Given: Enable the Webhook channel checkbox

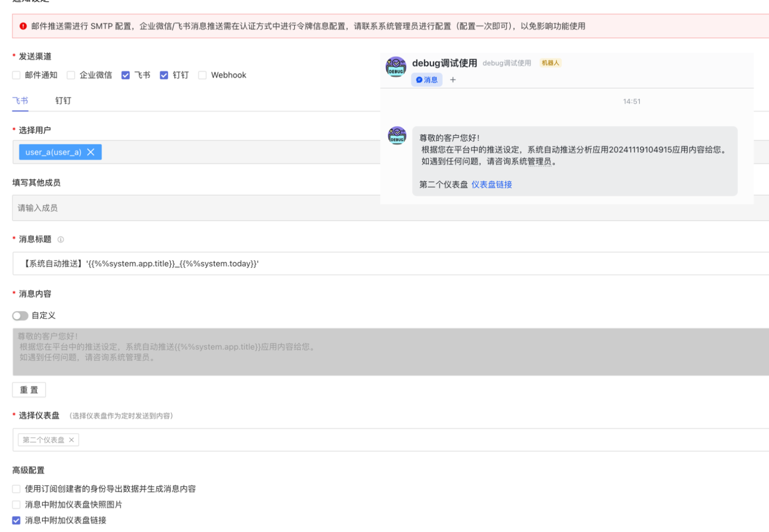Looking at the screenshot, I should pyautogui.click(x=202, y=75).
